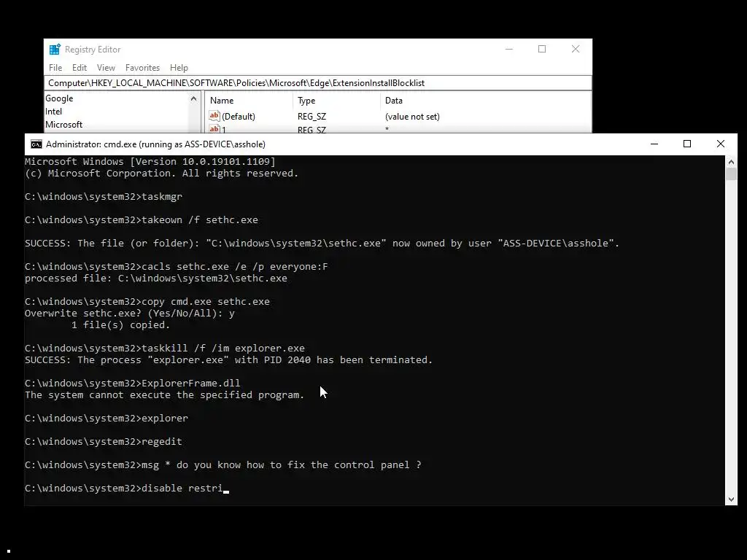Click the 'copy cmd.exe sethc.exe' command line
The image size is (747, 560).
pos(147,301)
